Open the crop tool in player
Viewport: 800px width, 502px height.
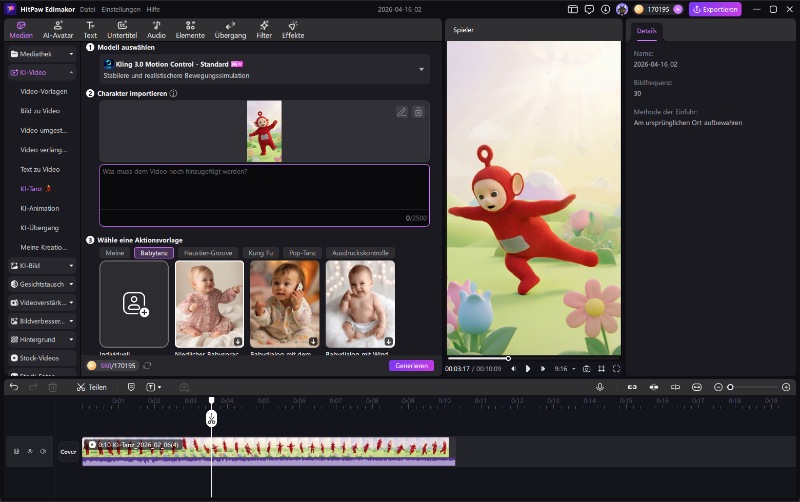(x=602, y=368)
